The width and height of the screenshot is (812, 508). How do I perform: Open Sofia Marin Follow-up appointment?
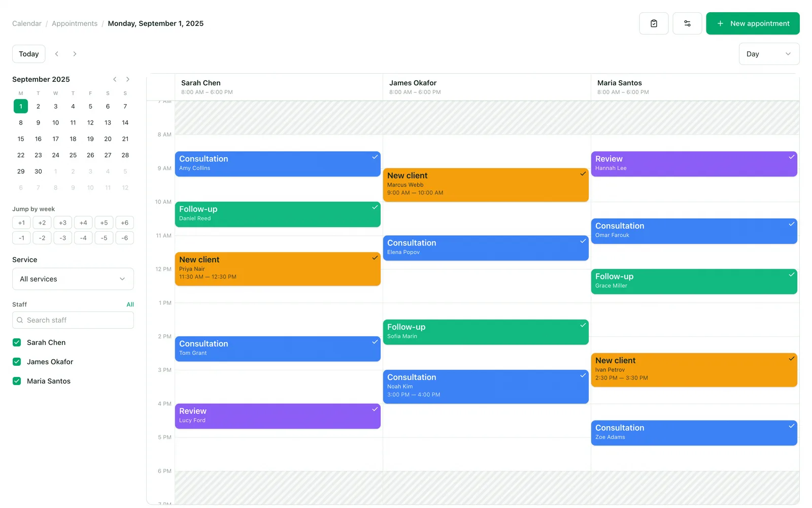(x=486, y=332)
